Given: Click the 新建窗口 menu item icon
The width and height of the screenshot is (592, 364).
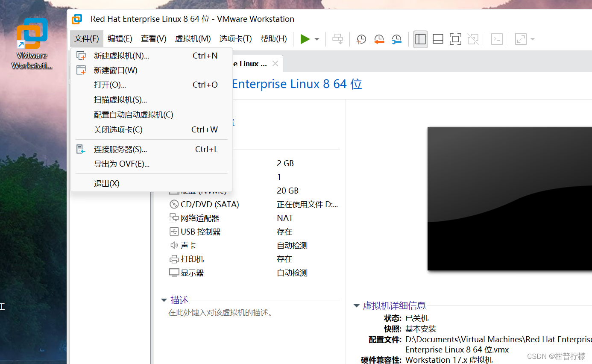Looking at the screenshot, I should tap(81, 70).
